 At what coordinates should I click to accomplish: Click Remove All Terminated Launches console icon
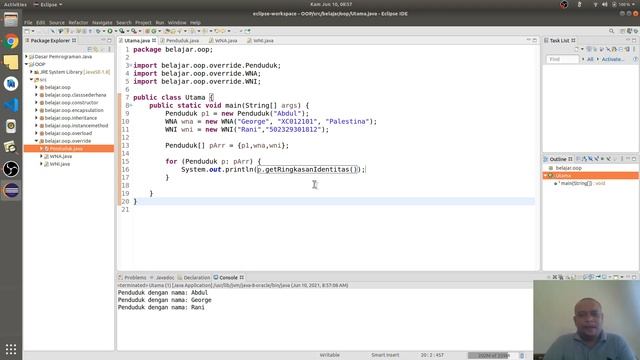tap(561, 277)
